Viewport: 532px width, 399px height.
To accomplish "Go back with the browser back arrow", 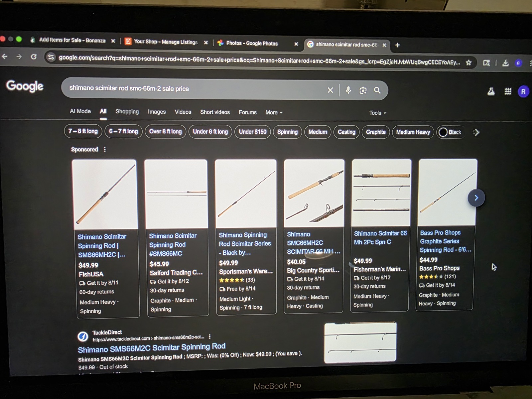I will 5,57.
